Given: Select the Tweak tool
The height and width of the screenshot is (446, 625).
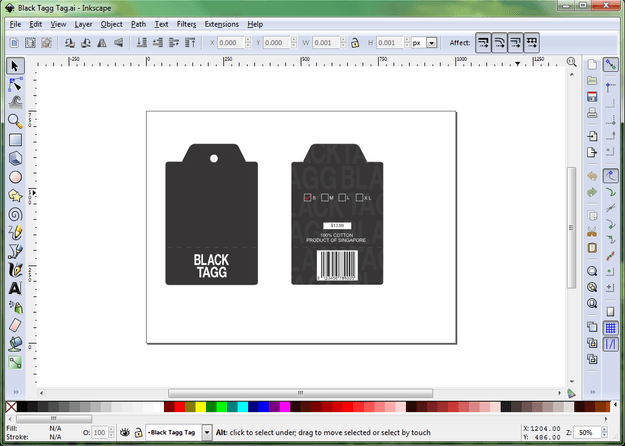Looking at the screenshot, I should pos(15,103).
